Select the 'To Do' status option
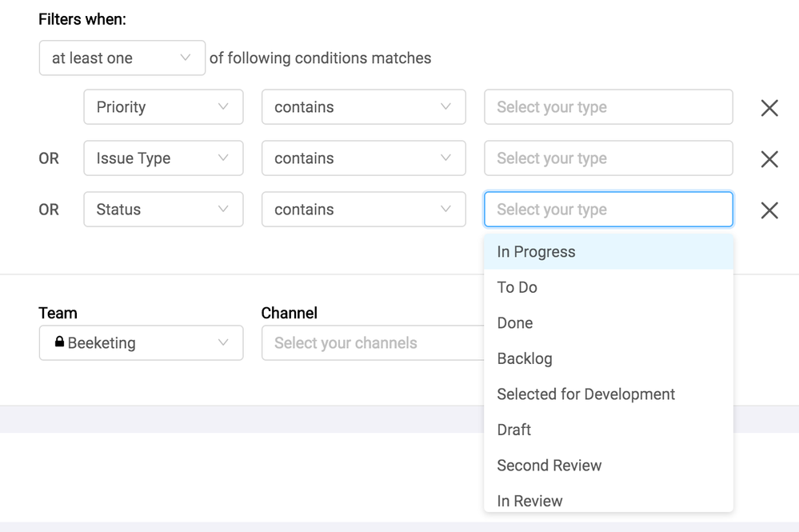This screenshot has height=532, width=799. coord(517,287)
